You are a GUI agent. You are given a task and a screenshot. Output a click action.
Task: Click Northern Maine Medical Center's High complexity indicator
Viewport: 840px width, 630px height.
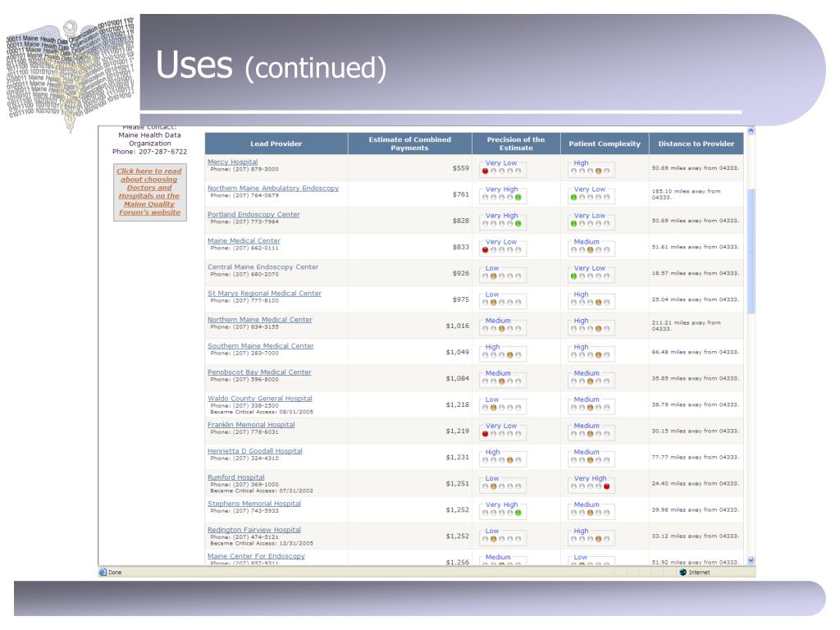[x=591, y=325]
